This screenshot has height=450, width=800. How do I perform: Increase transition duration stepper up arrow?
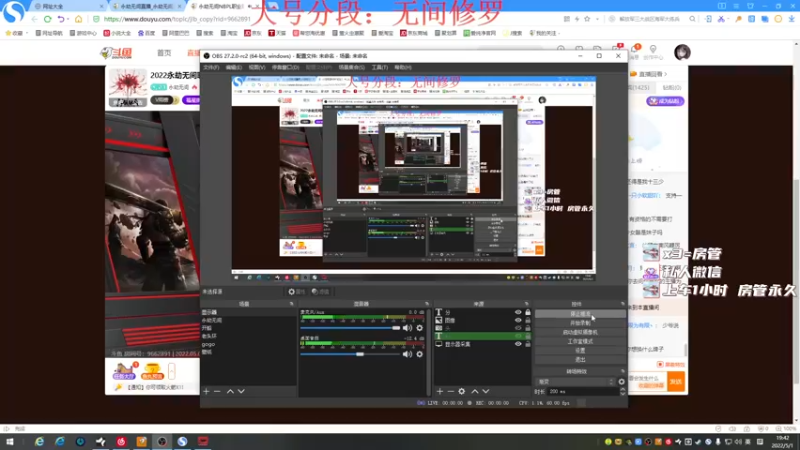click(x=622, y=389)
